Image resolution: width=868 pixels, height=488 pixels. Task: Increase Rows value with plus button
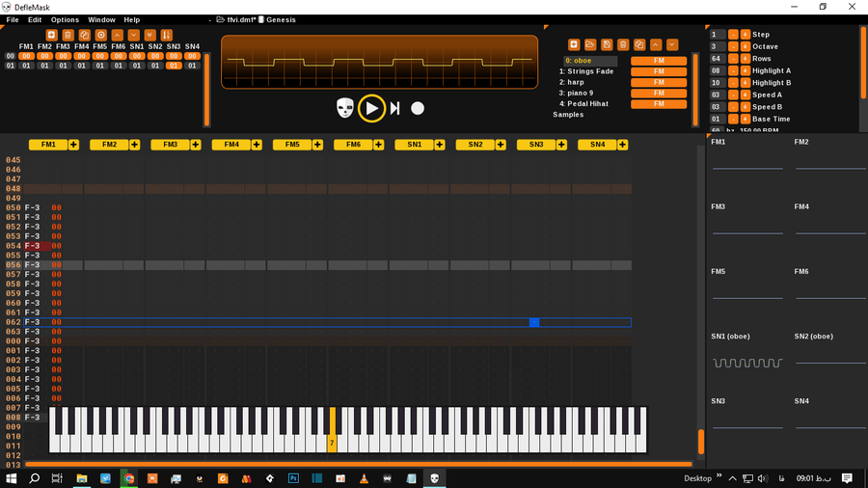746,59
